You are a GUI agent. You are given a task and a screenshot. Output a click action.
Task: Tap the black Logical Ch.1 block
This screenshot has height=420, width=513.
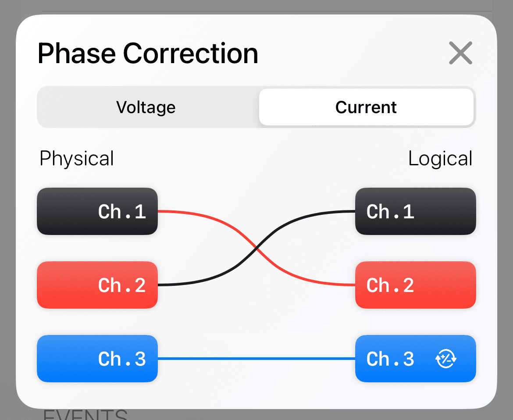(415, 212)
